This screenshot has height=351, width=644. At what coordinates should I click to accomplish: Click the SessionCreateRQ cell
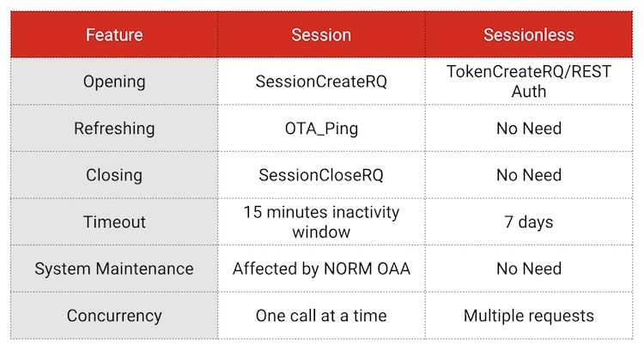coord(321,82)
